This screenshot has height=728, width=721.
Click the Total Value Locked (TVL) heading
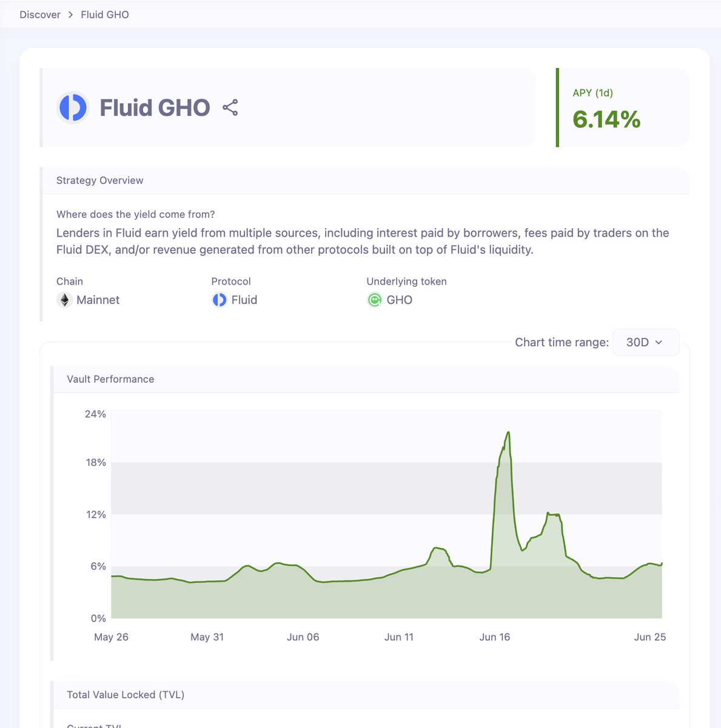point(126,695)
